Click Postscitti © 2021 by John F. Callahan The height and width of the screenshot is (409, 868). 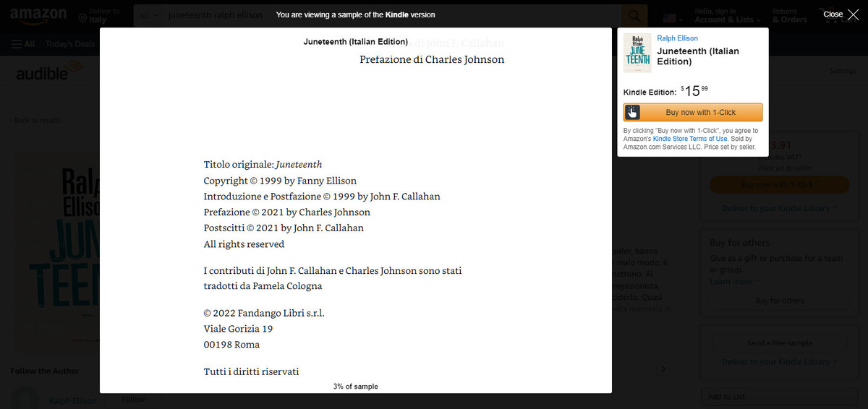click(x=284, y=228)
